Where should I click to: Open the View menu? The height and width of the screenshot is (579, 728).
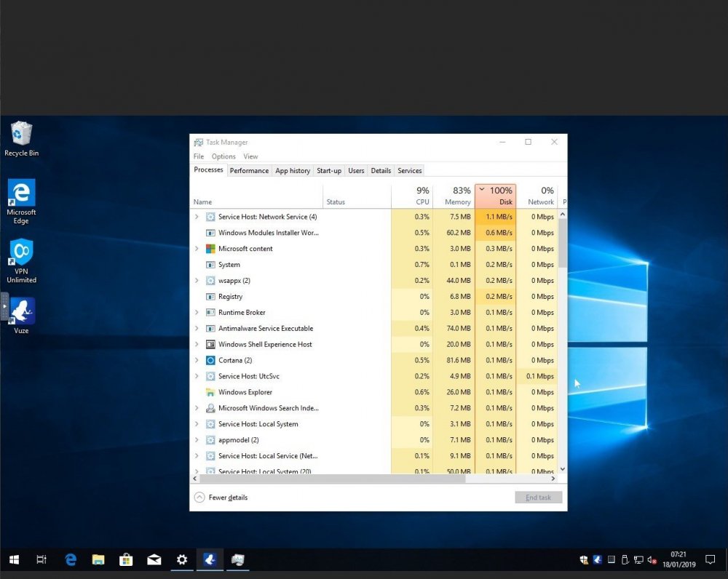250,156
